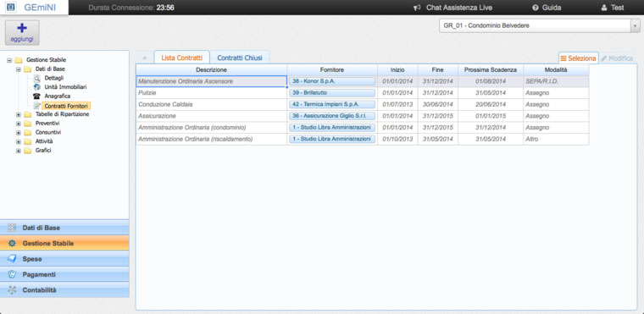The image size is (644, 314).
Task: Click the question mark icon beside Guida
Action: point(535,8)
